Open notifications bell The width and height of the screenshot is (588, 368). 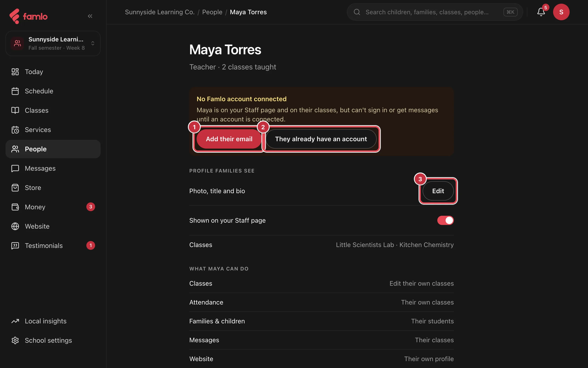click(541, 12)
